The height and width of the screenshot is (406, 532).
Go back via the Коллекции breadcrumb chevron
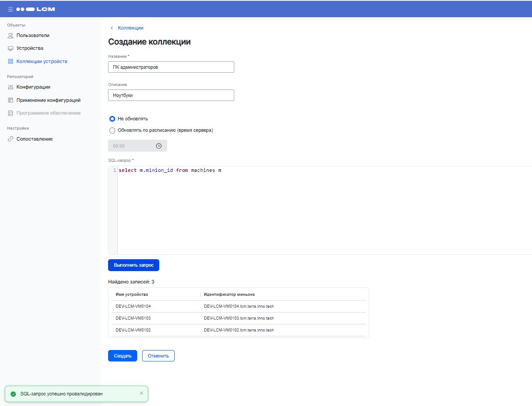[x=112, y=28]
